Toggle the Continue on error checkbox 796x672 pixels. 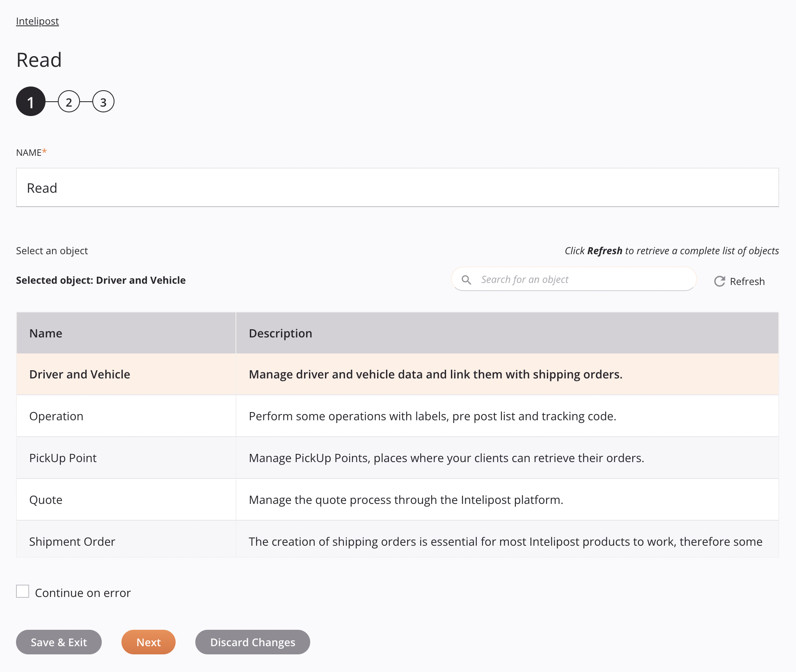(x=23, y=591)
